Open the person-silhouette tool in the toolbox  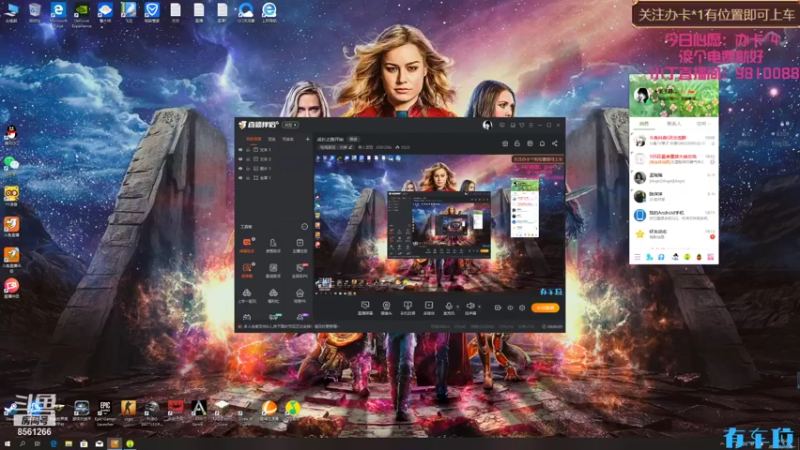click(273, 245)
